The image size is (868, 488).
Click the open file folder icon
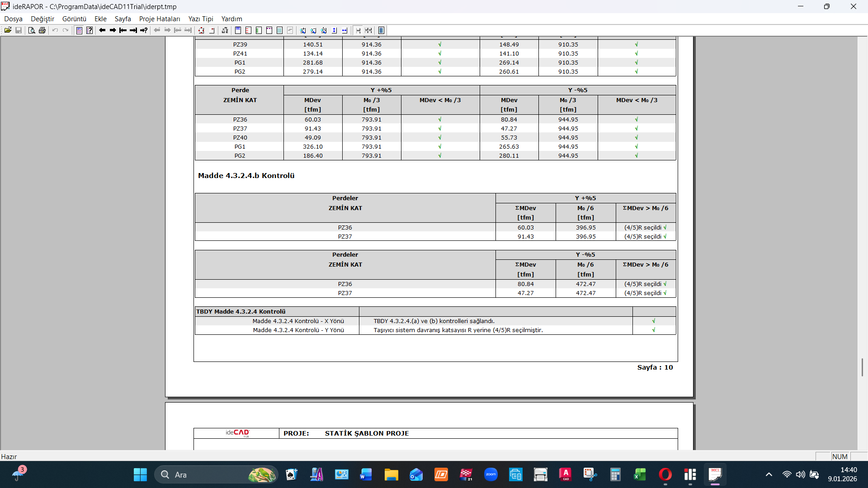pos(8,30)
